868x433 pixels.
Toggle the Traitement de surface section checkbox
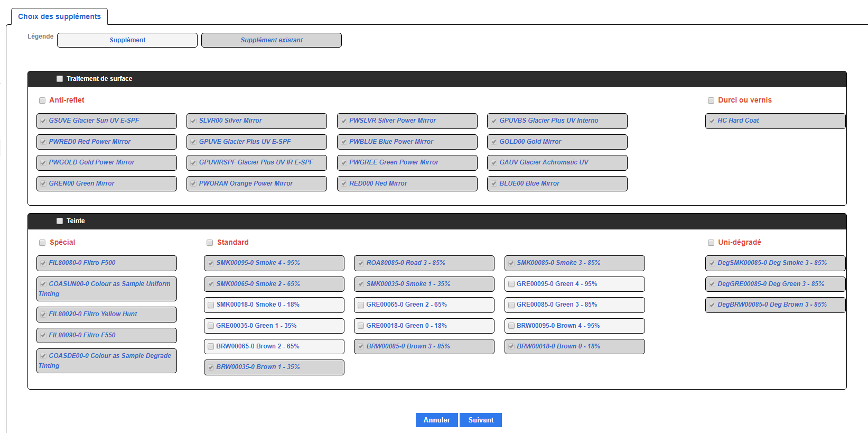coord(60,79)
